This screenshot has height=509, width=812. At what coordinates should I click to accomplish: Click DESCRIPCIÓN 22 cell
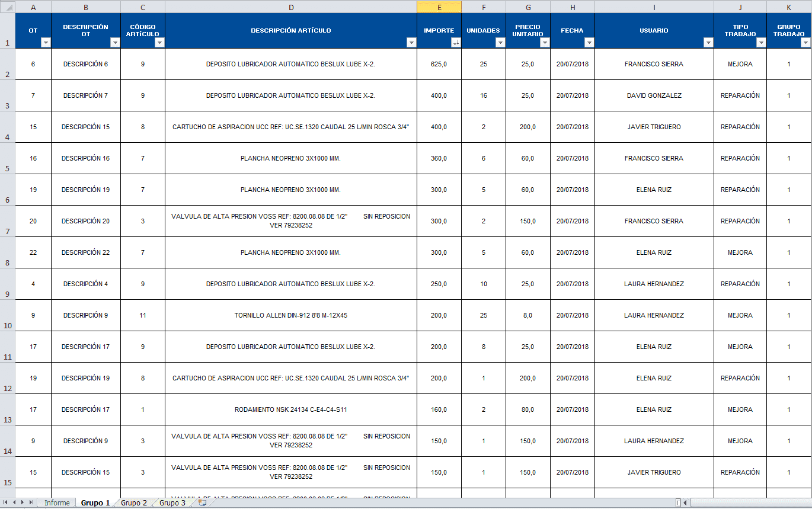coord(86,252)
